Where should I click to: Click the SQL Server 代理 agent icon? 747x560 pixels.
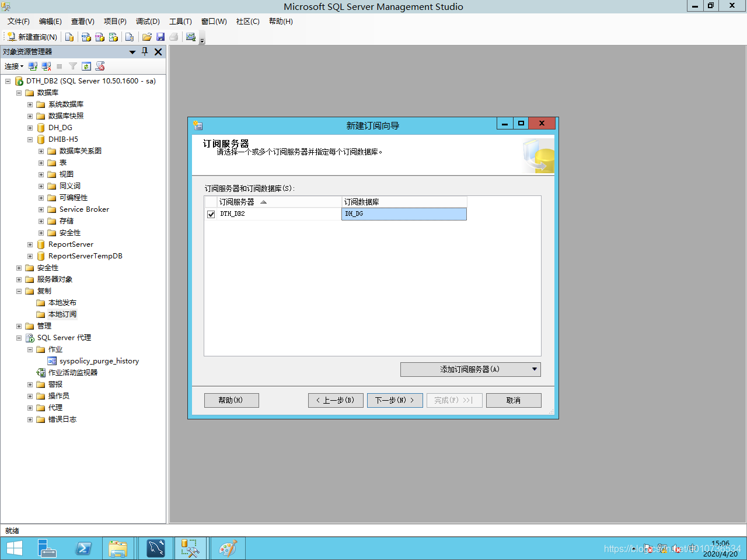click(x=30, y=338)
